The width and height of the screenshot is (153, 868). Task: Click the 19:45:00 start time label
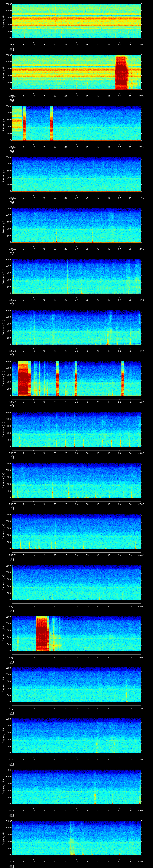(x=12, y=453)
